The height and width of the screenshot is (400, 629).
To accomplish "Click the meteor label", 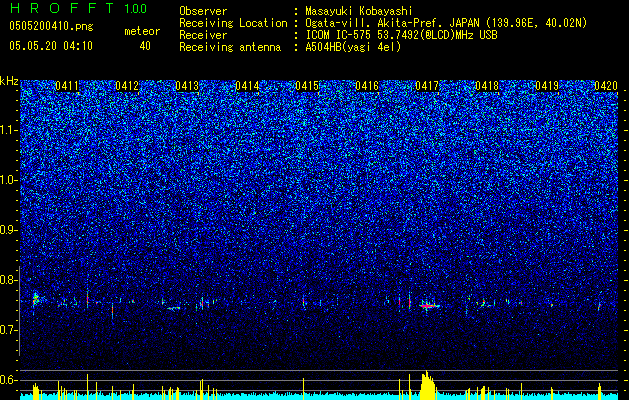I will (142, 31).
